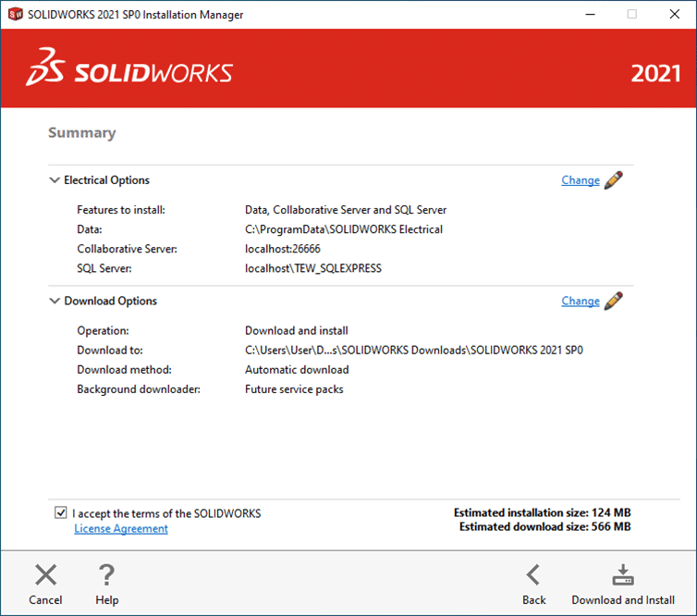Open Help with the question mark icon

coord(106,574)
